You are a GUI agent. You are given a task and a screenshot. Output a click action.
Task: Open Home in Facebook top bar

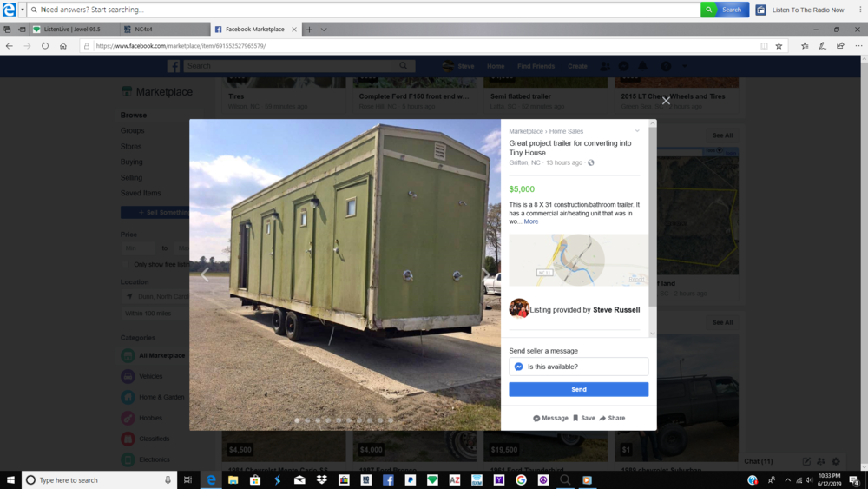click(x=496, y=67)
